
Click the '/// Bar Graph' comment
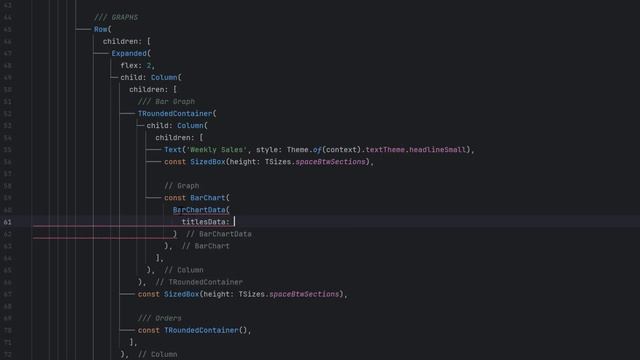(166, 102)
